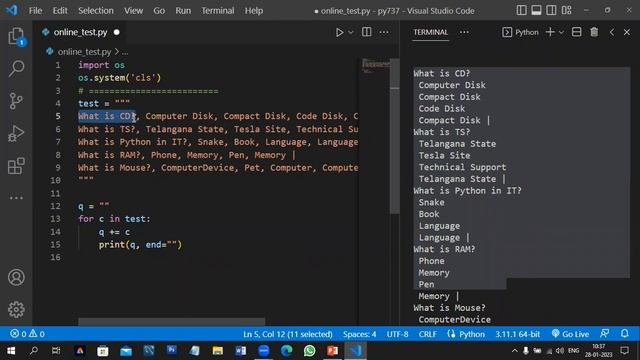640x360 pixels.
Task: Click the editor minimap preview
Action: click(376, 65)
